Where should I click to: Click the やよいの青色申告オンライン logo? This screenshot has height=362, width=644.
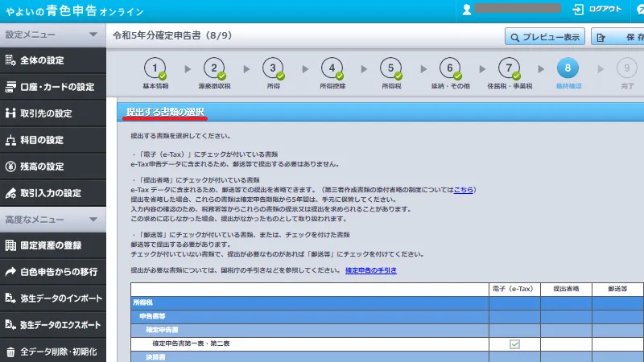click(74, 10)
